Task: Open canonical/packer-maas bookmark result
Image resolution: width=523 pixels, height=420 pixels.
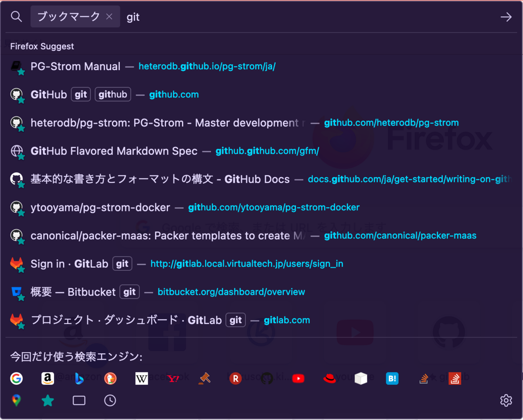Action: [261, 236]
